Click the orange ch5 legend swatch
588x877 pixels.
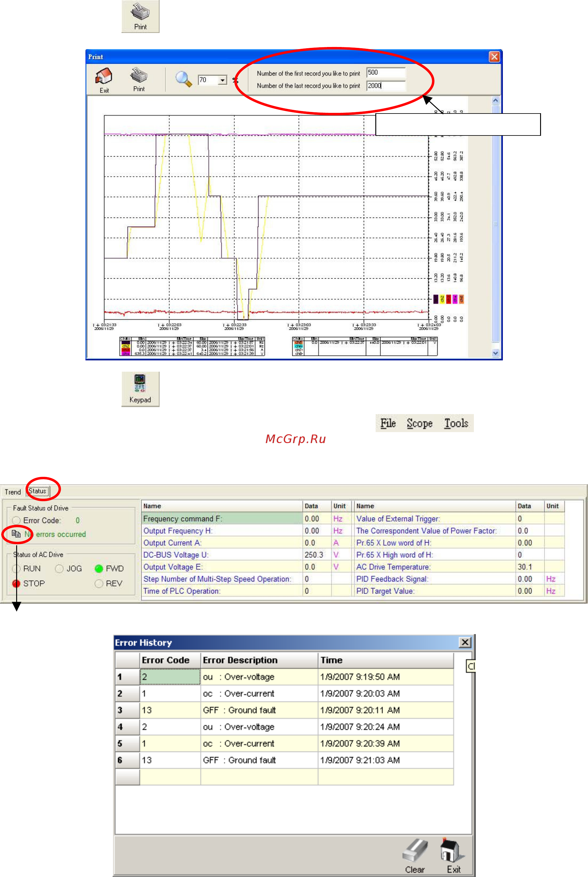[x=461, y=299]
